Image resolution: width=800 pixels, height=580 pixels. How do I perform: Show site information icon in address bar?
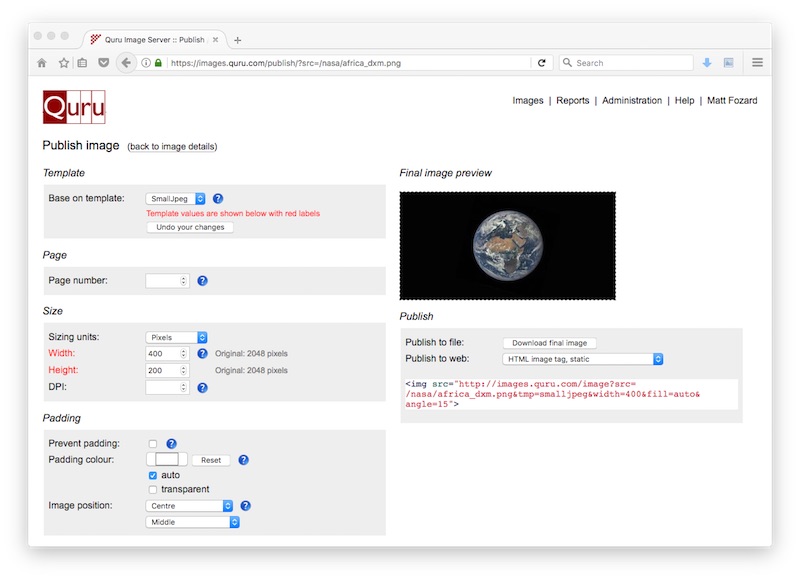tap(146, 63)
